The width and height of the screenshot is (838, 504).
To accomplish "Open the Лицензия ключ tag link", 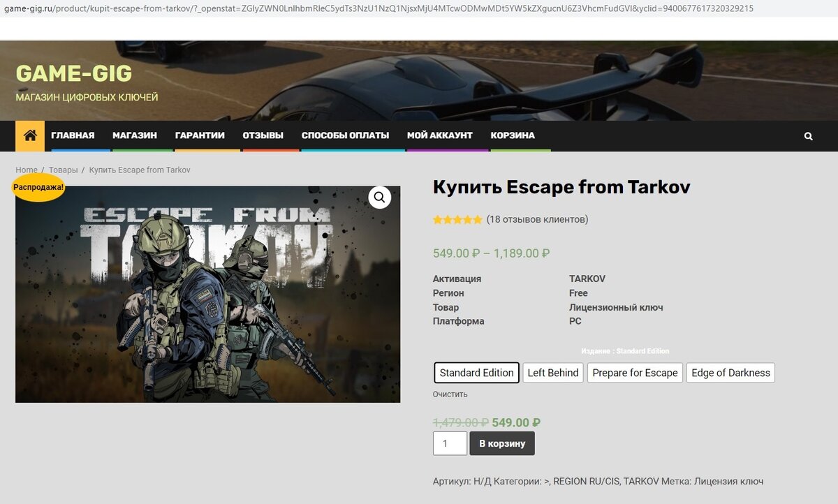I will click(x=728, y=481).
